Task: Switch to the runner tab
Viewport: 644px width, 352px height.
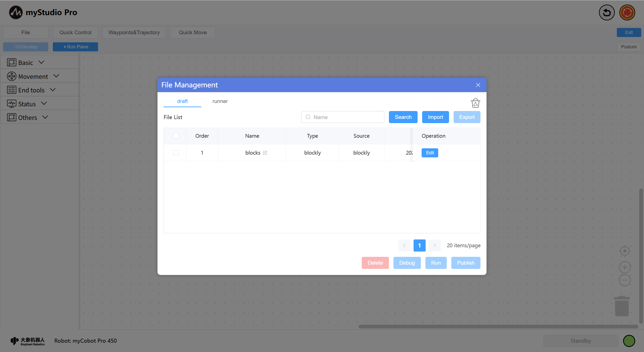Action: (x=220, y=101)
